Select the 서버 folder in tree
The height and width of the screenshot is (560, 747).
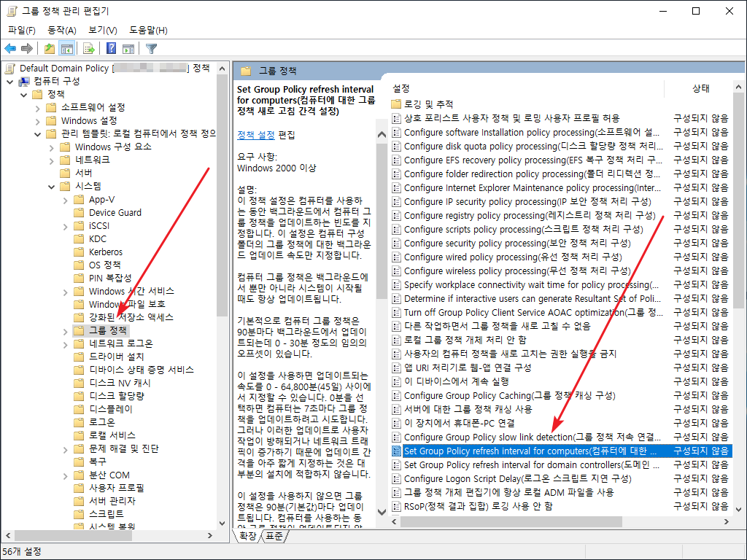pyautogui.click(x=84, y=173)
